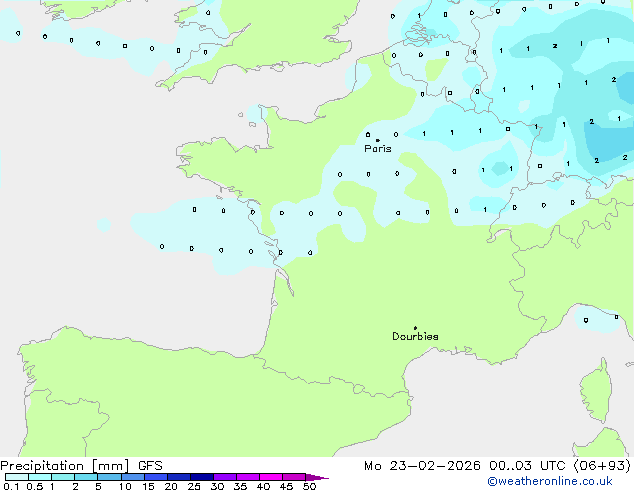Click the 'Mo 23-02-2026' forecast date text
Viewport: 634px width, 490px height.
click(x=422, y=466)
